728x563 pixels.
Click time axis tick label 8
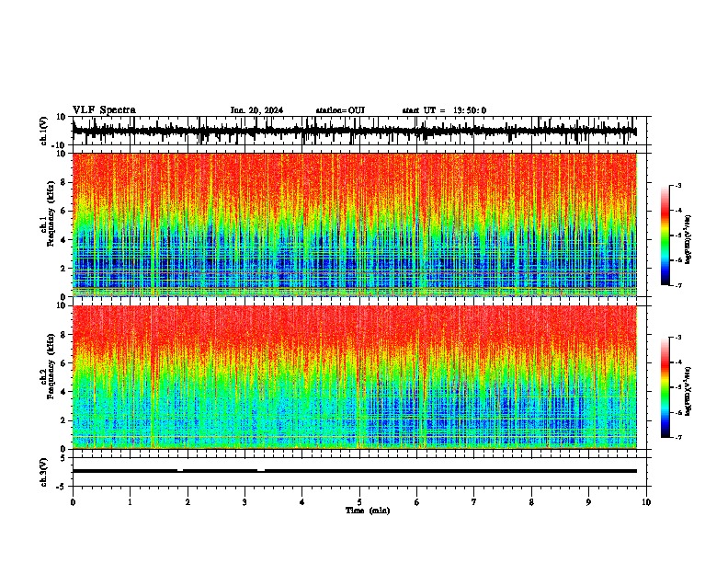[x=531, y=502]
